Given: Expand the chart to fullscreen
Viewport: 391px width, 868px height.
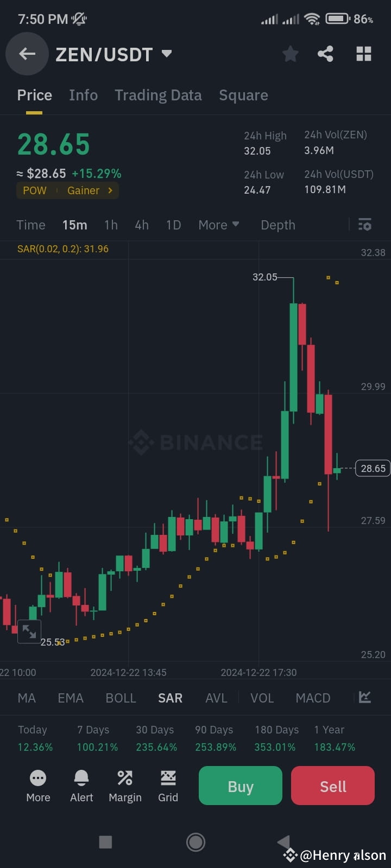Looking at the screenshot, I should (29, 631).
